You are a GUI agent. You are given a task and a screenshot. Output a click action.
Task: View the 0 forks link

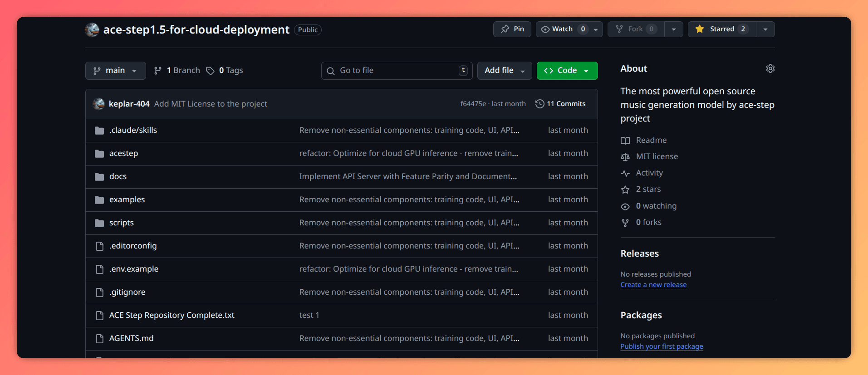pyautogui.click(x=649, y=222)
